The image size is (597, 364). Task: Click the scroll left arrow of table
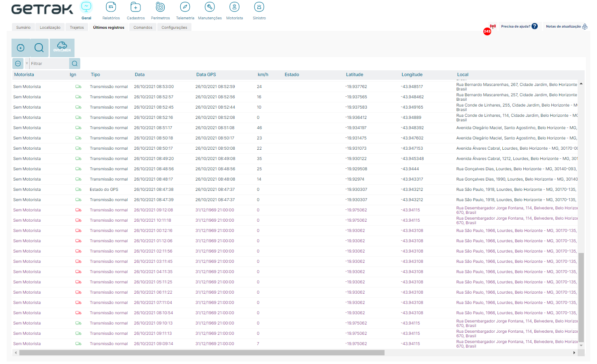(16, 352)
